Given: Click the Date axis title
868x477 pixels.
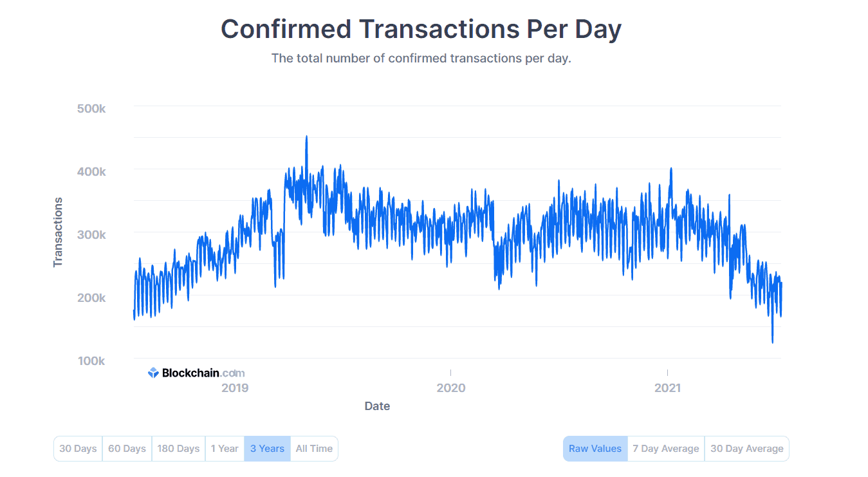Looking at the screenshot, I should point(377,406).
